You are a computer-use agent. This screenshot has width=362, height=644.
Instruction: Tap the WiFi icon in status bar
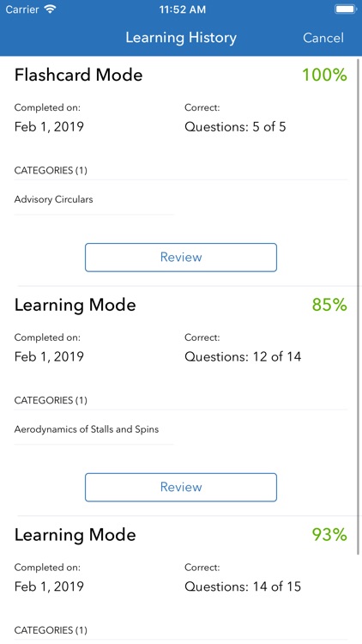coord(51,9)
